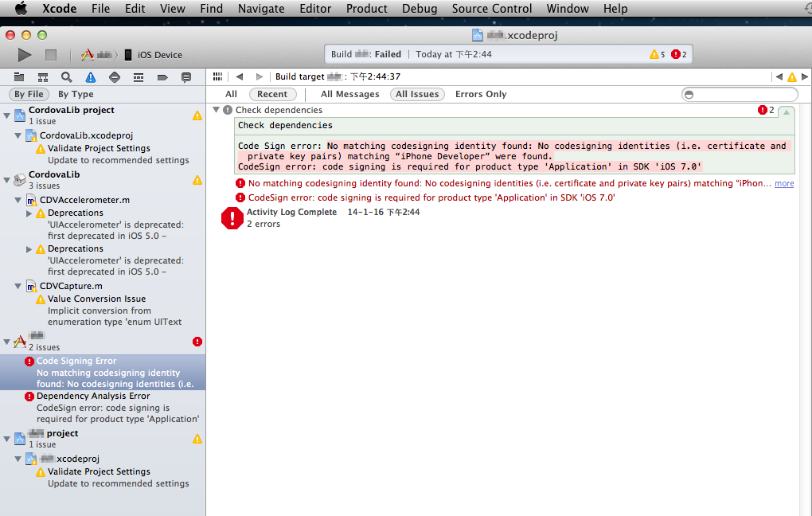Click the CordovaLib target warning badge

[197, 180]
